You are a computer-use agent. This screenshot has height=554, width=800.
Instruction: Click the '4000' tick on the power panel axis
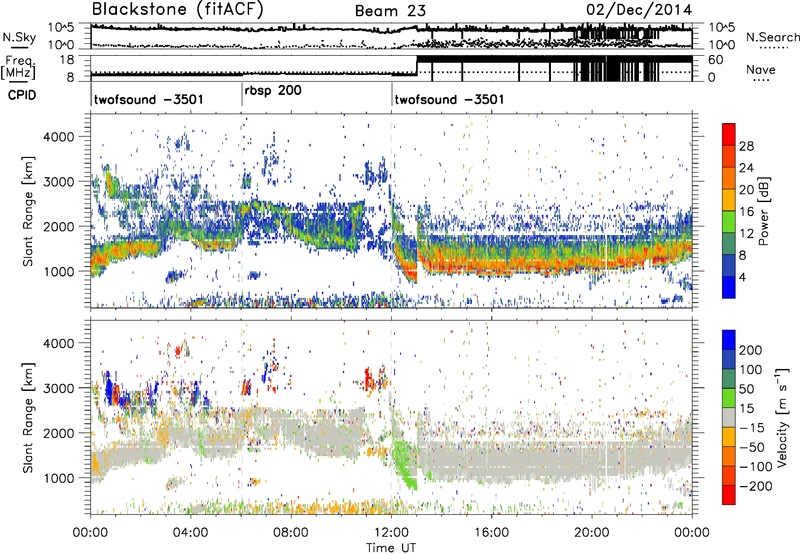coord(58,137)
